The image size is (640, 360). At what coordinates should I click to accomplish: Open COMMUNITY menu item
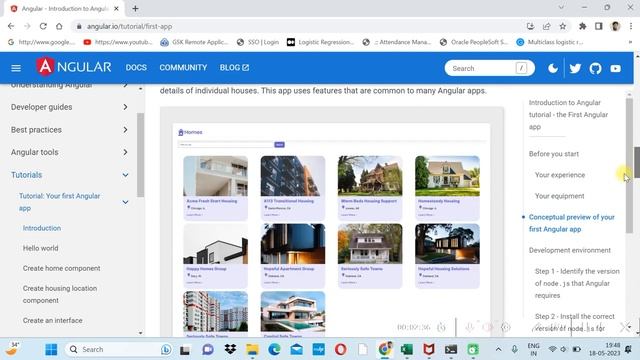pos(183,68)
